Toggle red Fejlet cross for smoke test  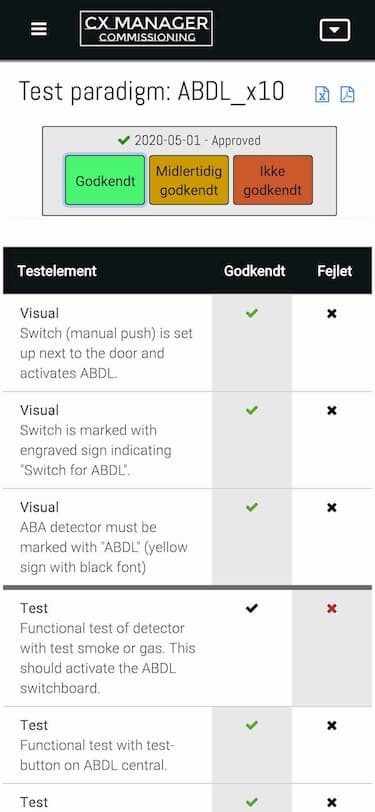pos(332,609)
